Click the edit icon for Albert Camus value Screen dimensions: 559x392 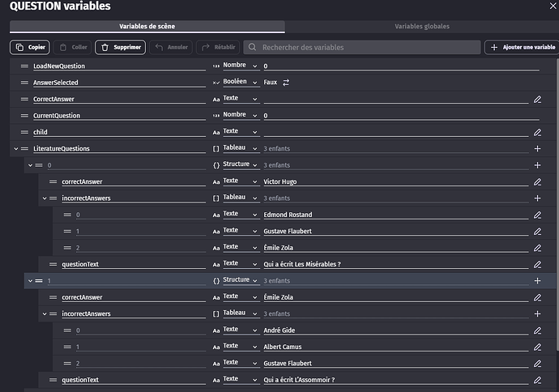537,347
